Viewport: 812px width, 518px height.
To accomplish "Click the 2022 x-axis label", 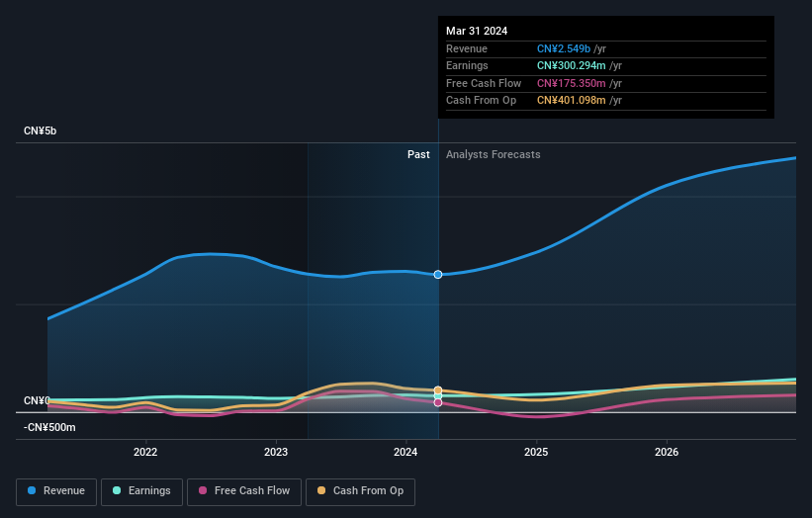I will [145, 452].
